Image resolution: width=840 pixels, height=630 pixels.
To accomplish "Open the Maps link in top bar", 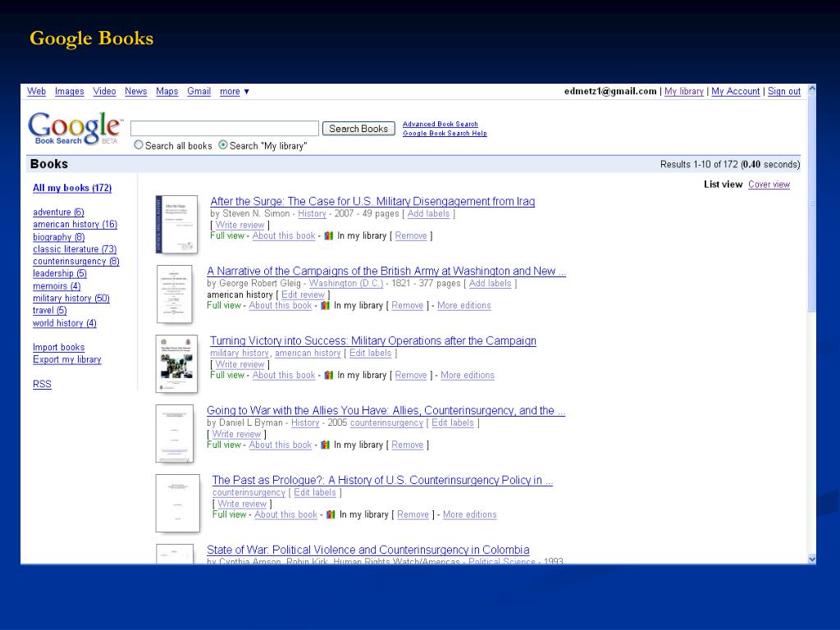I will click(x=167, y=92).
